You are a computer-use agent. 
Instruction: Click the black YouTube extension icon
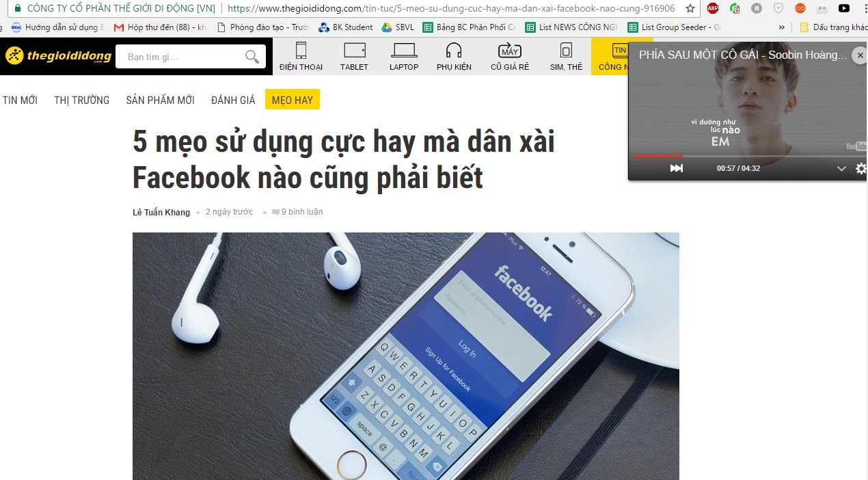(844, 9)
